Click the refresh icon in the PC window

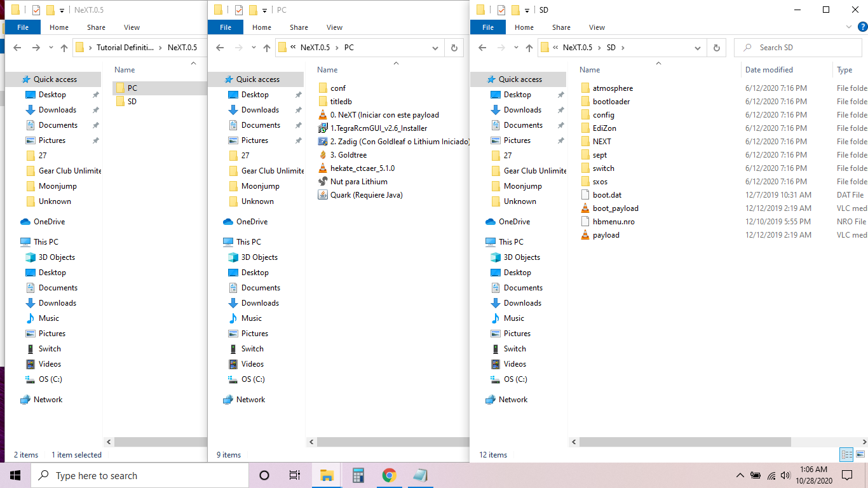pyautogui.click(x=454, y=48)
